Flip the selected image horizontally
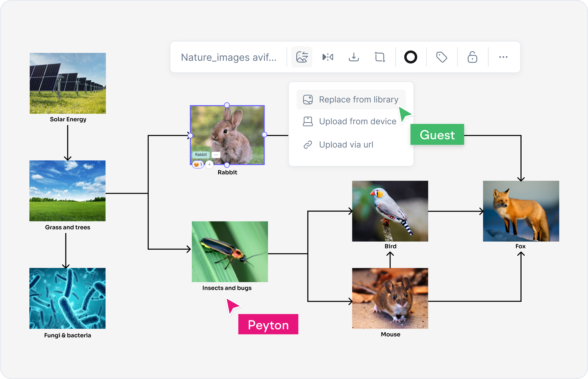588x379 pixels. 328,57
